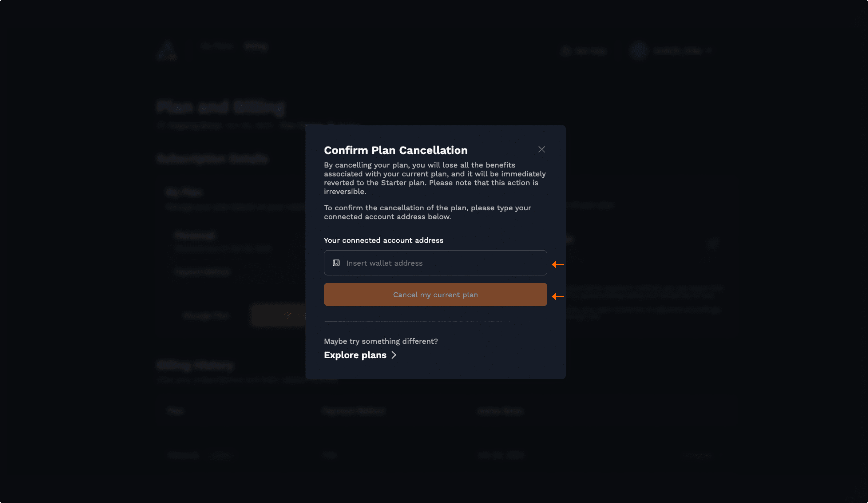Click the Insert wallet address input field
The height and width of the screenshot is (503, 868).
click(x=435, y=263)
